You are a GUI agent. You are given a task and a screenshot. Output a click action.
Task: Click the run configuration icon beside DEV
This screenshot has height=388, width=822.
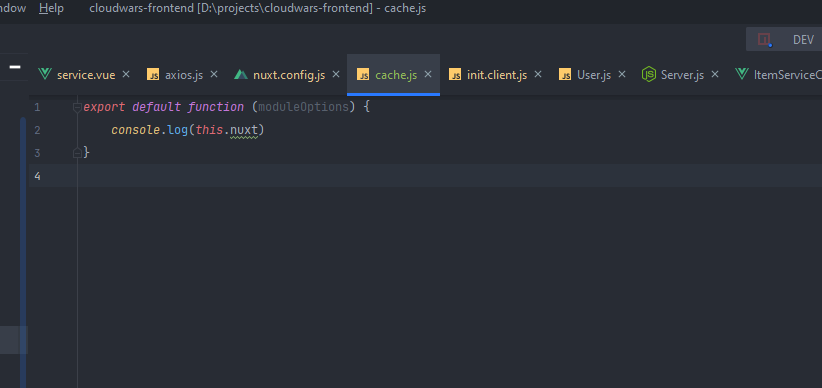[x=764, y=39]
